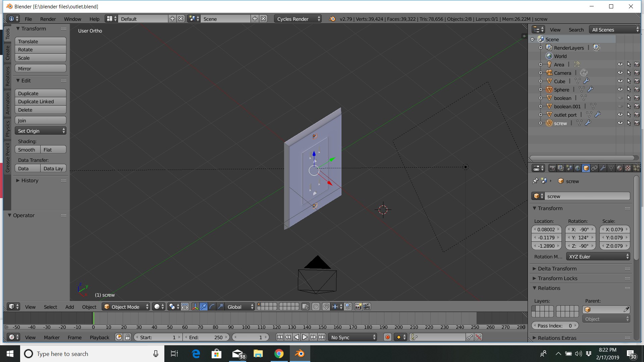This screenshot has width=644, height=362.
Task: Toggle proportional editing circle button
Action: pos(316,307)
